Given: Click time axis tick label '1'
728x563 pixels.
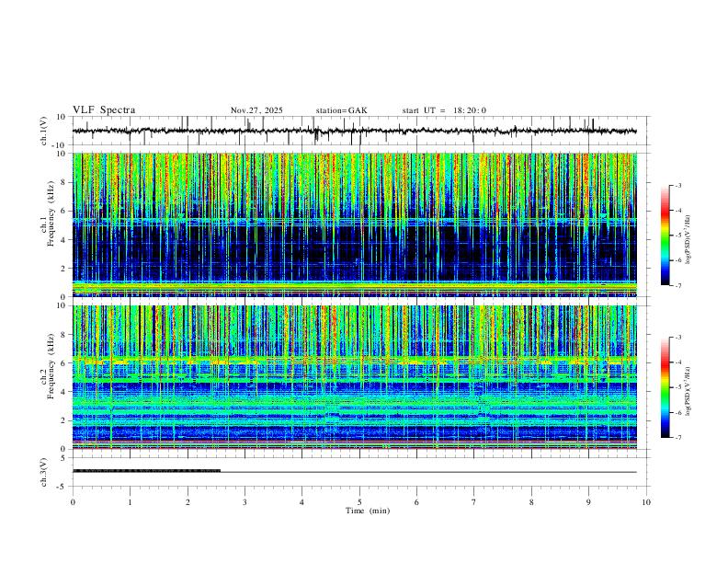Looking at the screenshot, I should pyautogui.click(x=130, y=502).
